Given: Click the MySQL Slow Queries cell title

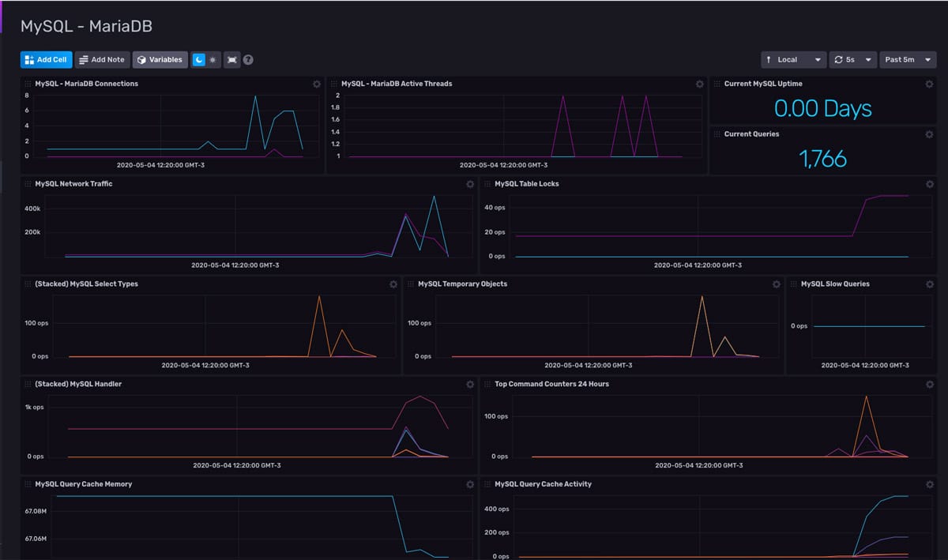Looking at the screenshot, I should [835, 284].
